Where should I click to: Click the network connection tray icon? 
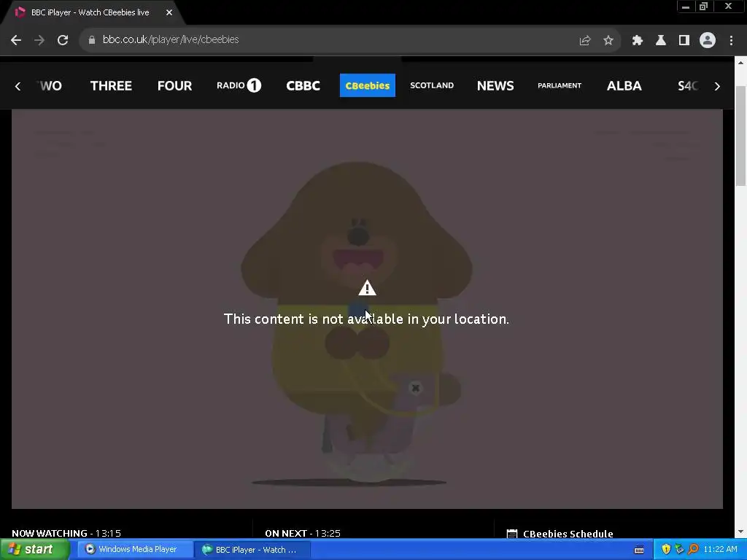679,549
